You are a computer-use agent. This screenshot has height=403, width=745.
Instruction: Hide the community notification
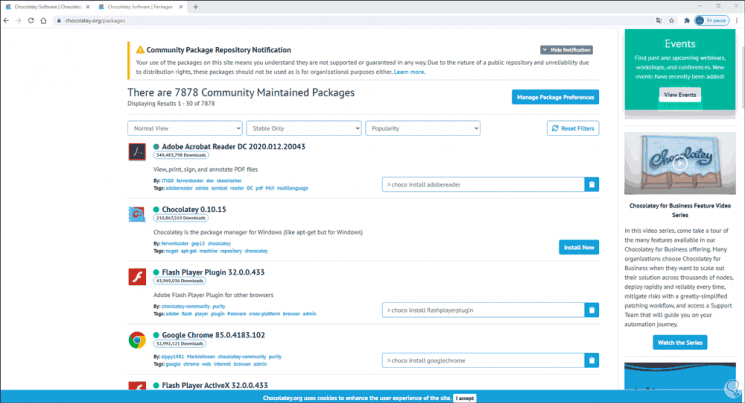pyautogui.click(x=566, y=50)
